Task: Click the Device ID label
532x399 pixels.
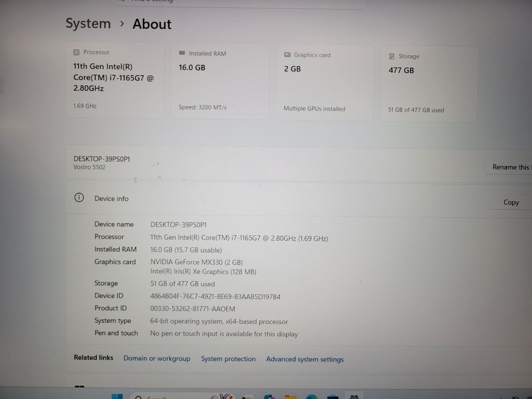Action: [109, 296]
